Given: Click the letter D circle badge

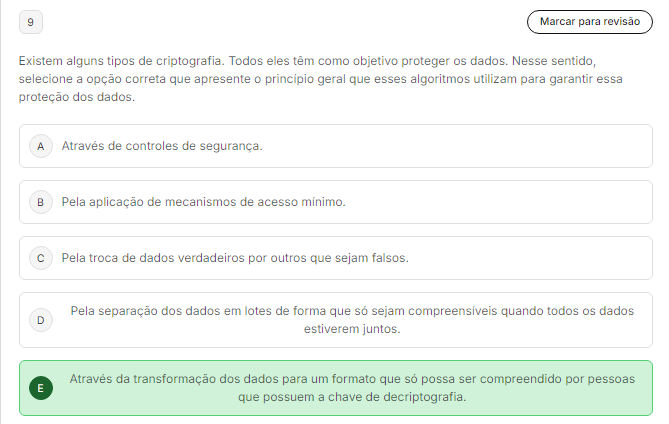Looking at the screenshot, I should [x=41, y=320].
